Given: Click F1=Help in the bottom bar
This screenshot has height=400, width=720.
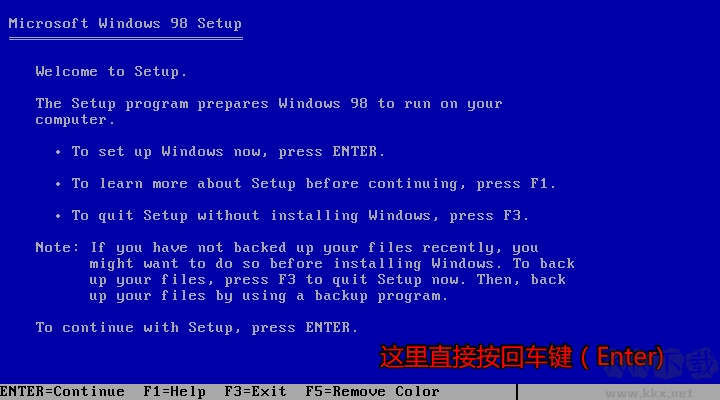Looking at the screenshot, I should [174, 392].
